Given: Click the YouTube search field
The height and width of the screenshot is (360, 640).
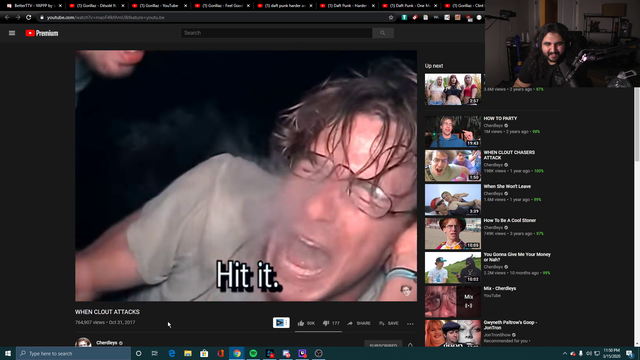Looking at the screenshot, I should point(276,33).
